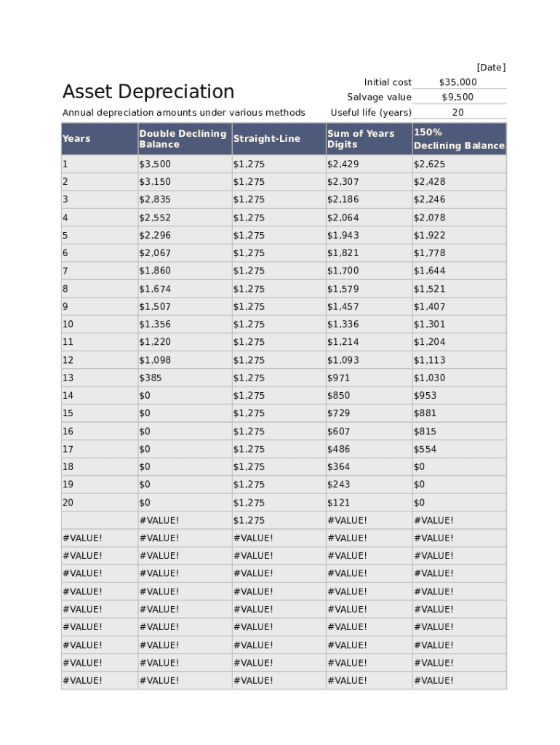Click the Asset Depreciation title
The image size is (560, 745).
(148, 92)
